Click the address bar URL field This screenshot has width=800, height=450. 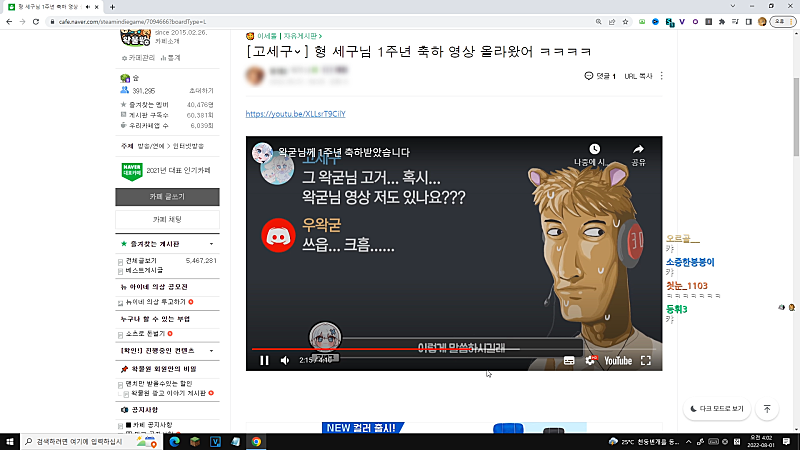321,22
